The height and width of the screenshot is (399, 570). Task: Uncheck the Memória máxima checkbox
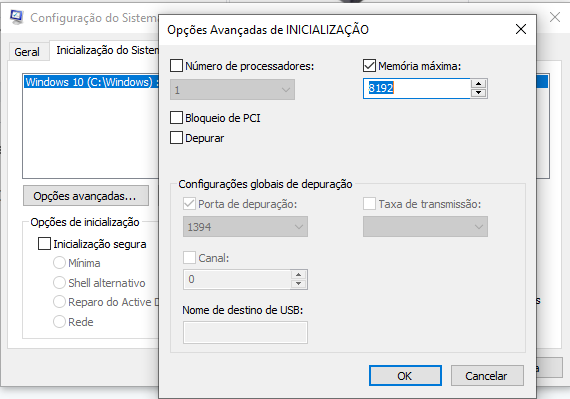pyautogui.click(x=369, y=66)
